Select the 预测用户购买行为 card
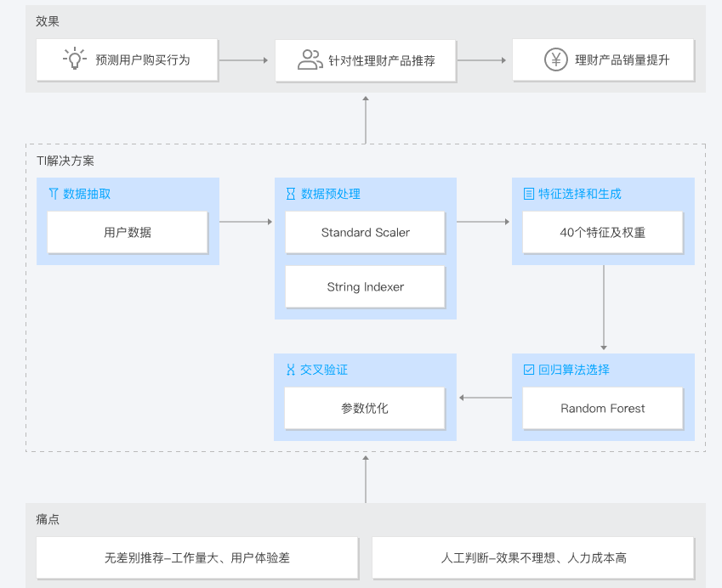Image resolution: width=722 pixels, height=588 pixels. point(127,59)
